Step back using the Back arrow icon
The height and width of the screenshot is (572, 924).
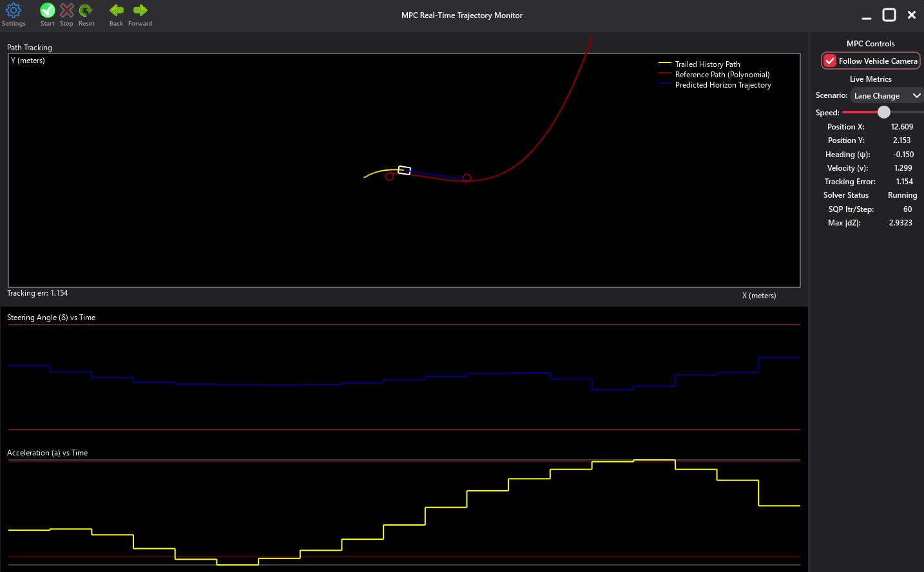117,10
